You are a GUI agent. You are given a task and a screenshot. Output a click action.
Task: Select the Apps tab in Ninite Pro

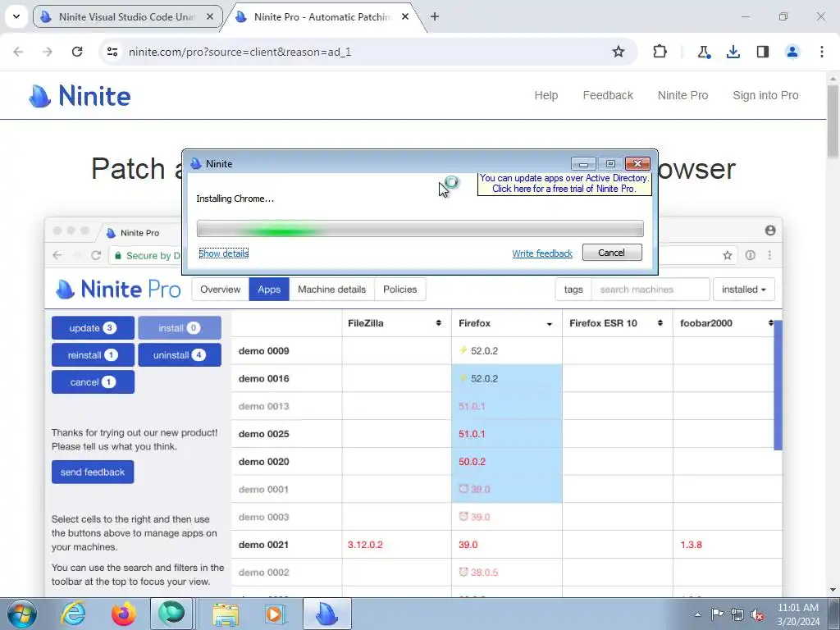[x=269, y=290]
